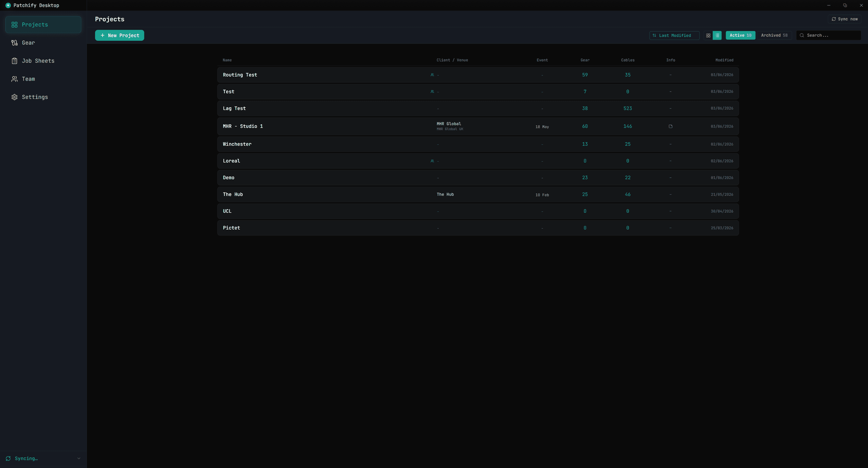868x468 pixels.
Task: Click the Patchify Desktop logo icon
Action: pyautogui.click(x=8, y=5)
